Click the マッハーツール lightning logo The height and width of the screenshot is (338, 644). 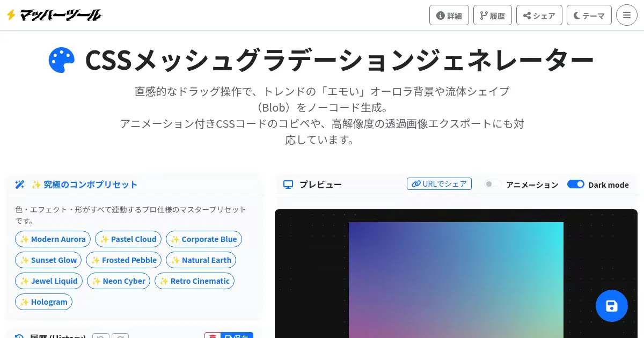[x=54, y=15]
